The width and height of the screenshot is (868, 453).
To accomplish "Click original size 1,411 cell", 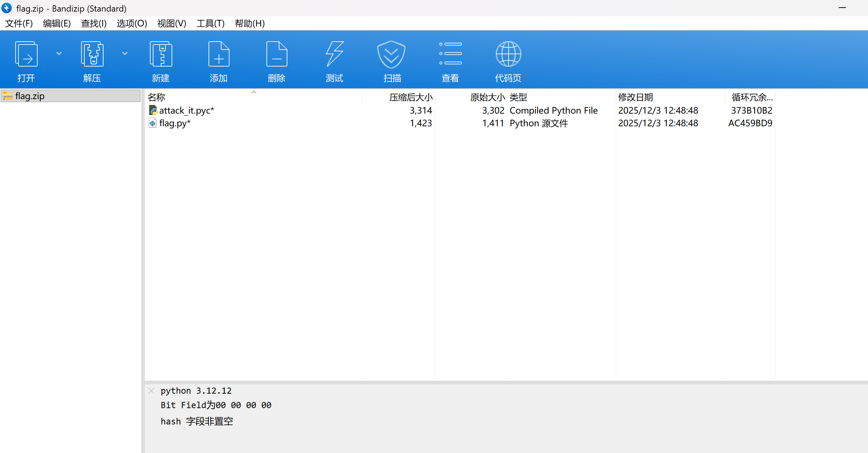I will tap(493, 123).
